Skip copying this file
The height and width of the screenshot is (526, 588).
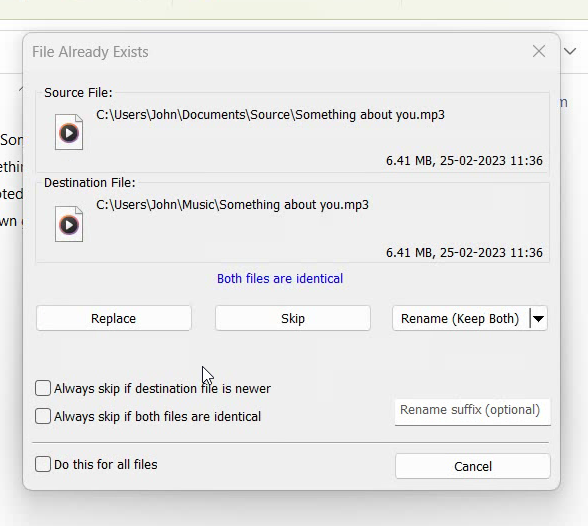point(293,318)
